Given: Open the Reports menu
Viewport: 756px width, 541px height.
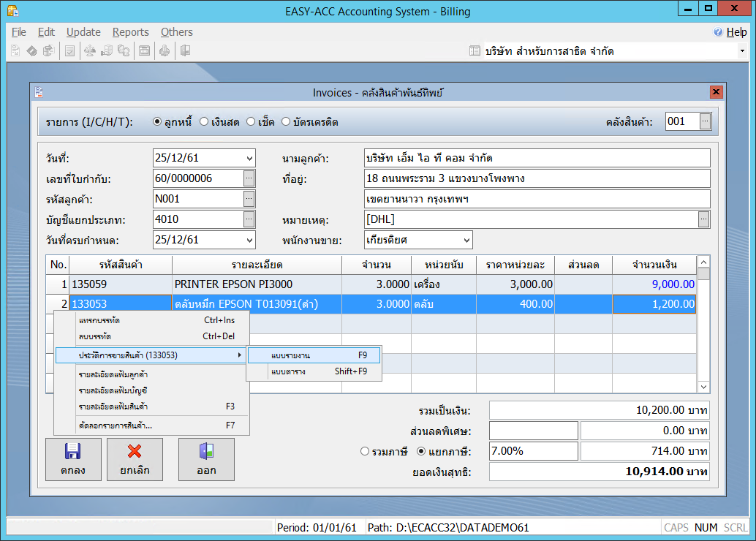Looking at the screenshot, I should [130, 32].
